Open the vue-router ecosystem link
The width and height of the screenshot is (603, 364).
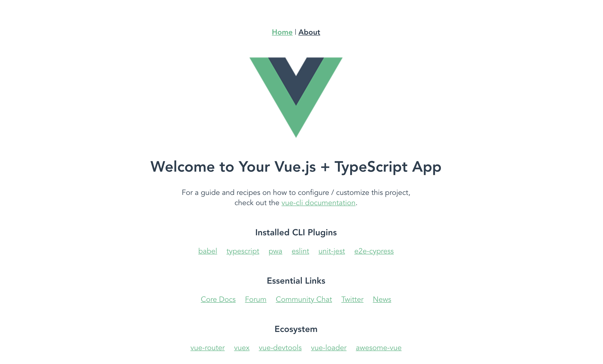(208, 348)
